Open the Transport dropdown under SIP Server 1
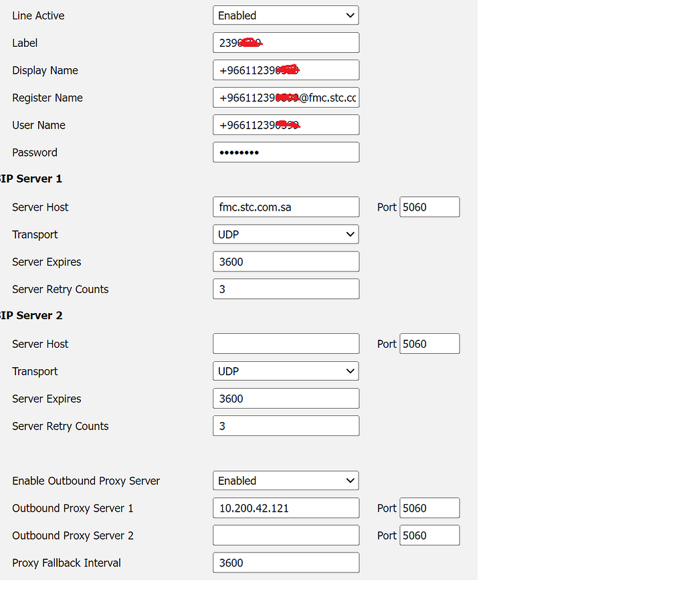Viewport: 685px width, 616px height. (286, 234)
